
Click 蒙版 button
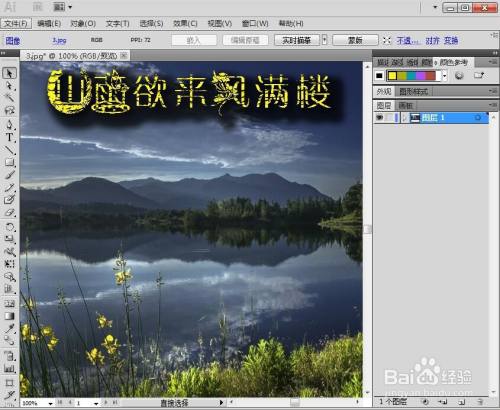pos(355,40)
